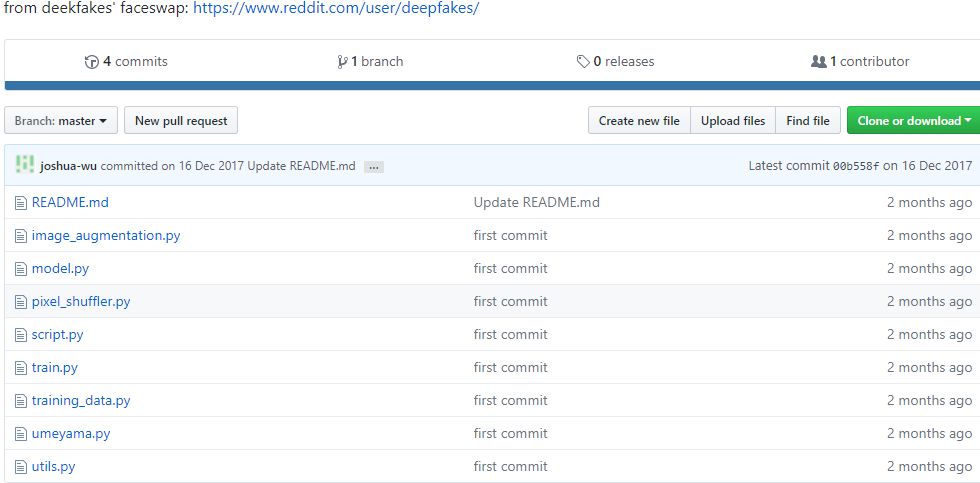Click the New pull request button
This screenshot has width=980, height=483.
(181, 121)
